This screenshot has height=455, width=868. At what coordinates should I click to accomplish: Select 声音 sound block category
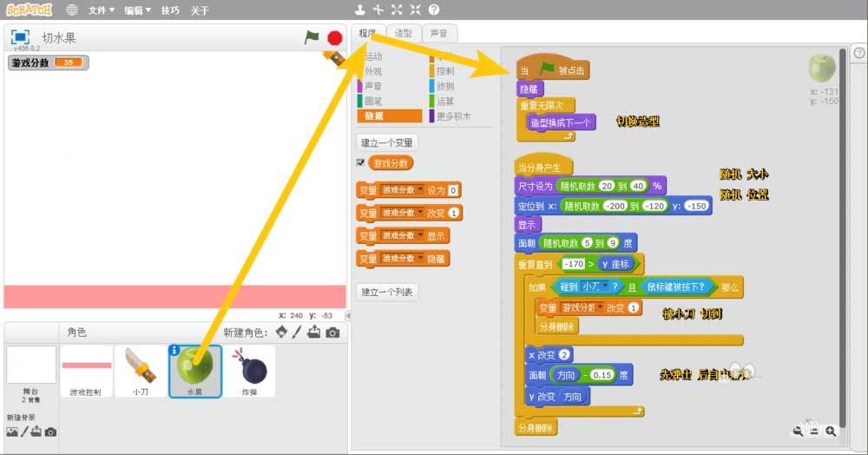click(389, 86)
